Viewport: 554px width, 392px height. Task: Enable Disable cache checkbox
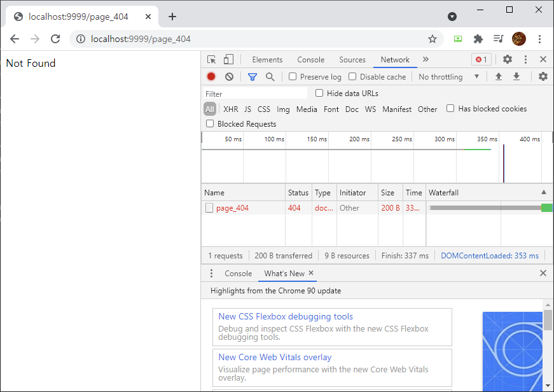(x=352, y=76)
